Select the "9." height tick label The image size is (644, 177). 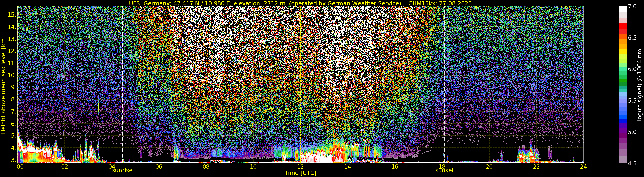point(14,87)
